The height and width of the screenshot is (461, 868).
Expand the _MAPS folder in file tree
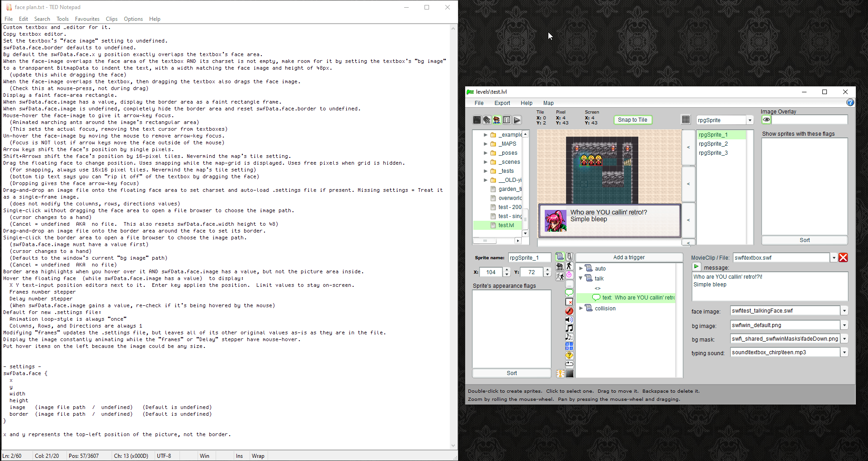pyautogui.click(x=486, y=144)
